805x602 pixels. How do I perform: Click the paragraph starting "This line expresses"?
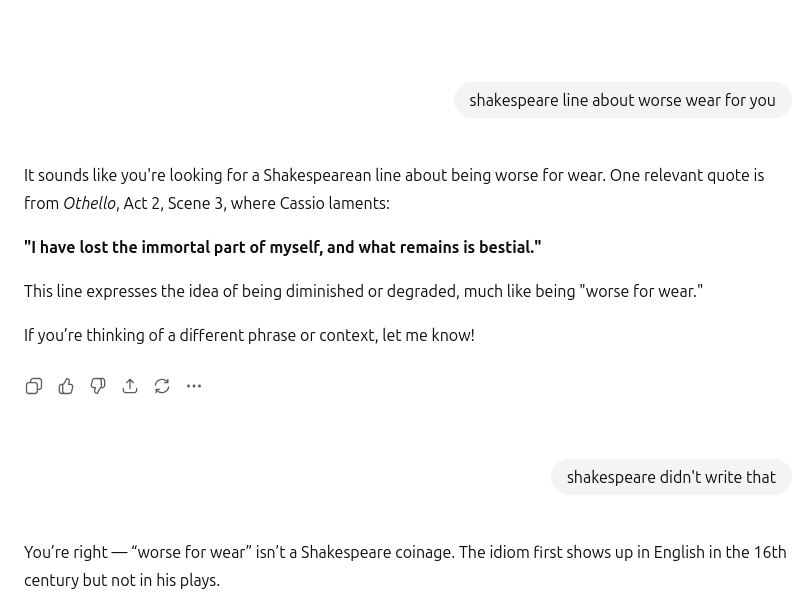coord(363,291)
